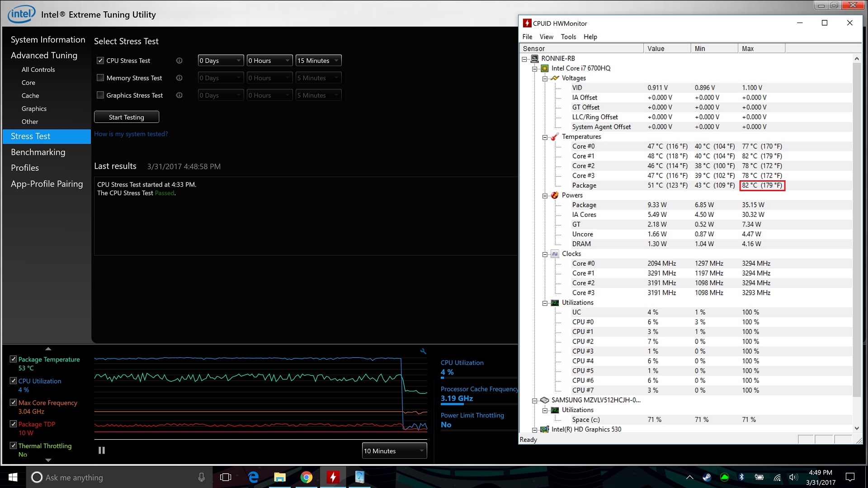This screenshot has height=488, width=868.
Task: Click the Graphics Stress Test info icon
Action: 179,95
